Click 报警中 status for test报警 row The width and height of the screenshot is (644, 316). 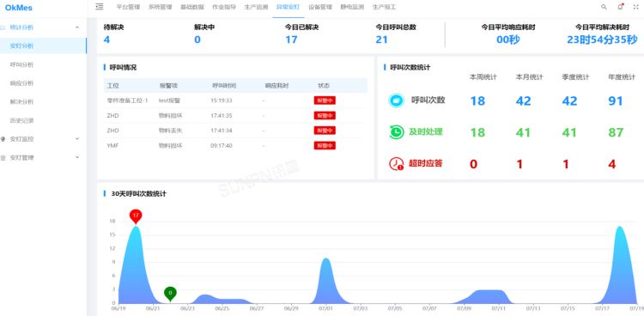click(325, 100)
